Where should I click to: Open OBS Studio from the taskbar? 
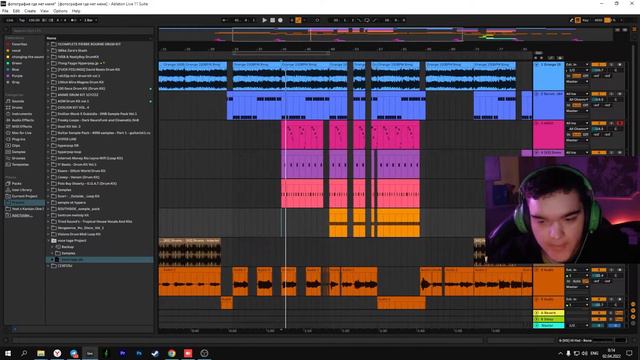[x=204, y=353]
